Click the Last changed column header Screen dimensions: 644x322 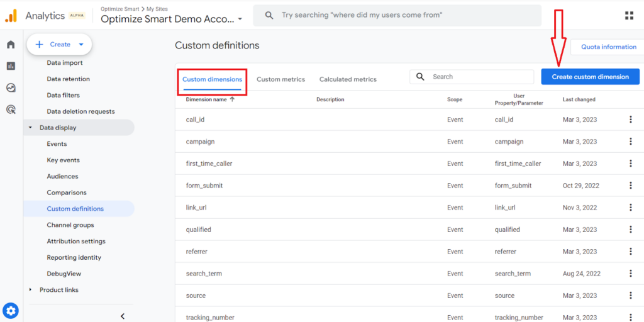[579, 99]
